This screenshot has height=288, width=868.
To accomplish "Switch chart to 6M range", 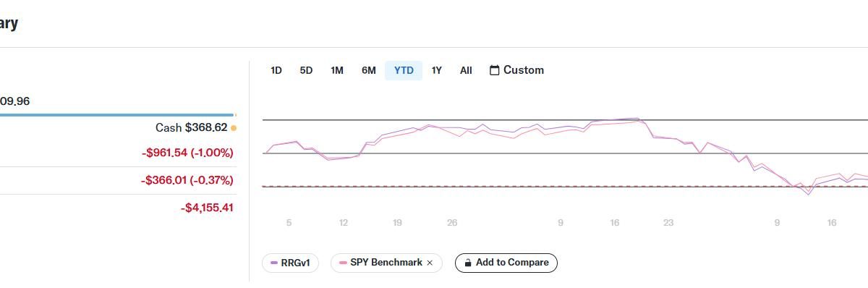I will [369, 70].
